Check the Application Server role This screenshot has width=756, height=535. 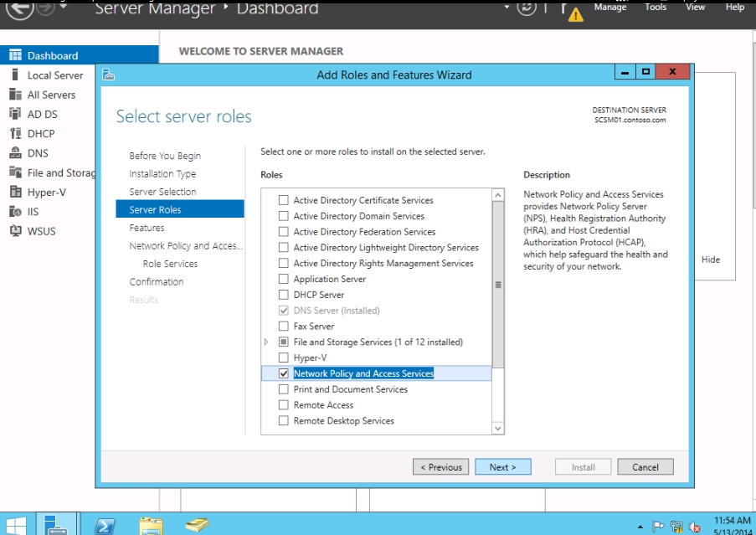click(x=284, y=279)
